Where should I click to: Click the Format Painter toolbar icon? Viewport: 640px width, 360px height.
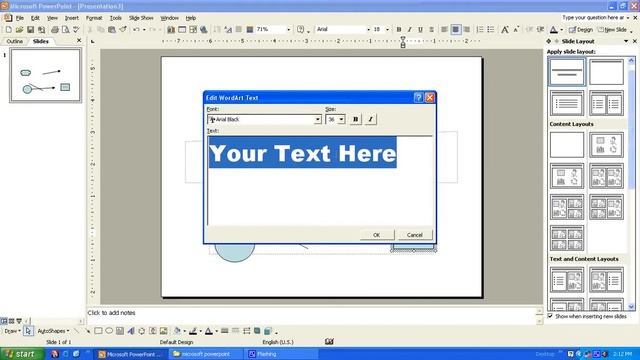122,29
